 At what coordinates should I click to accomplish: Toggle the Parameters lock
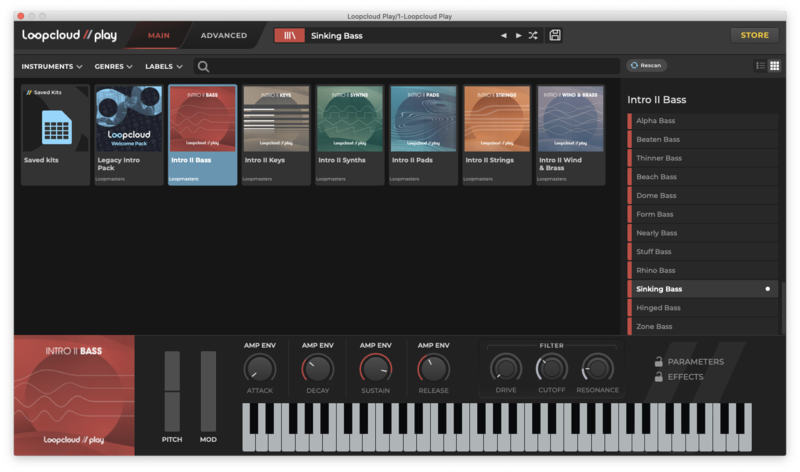click(x=658, y=361)
